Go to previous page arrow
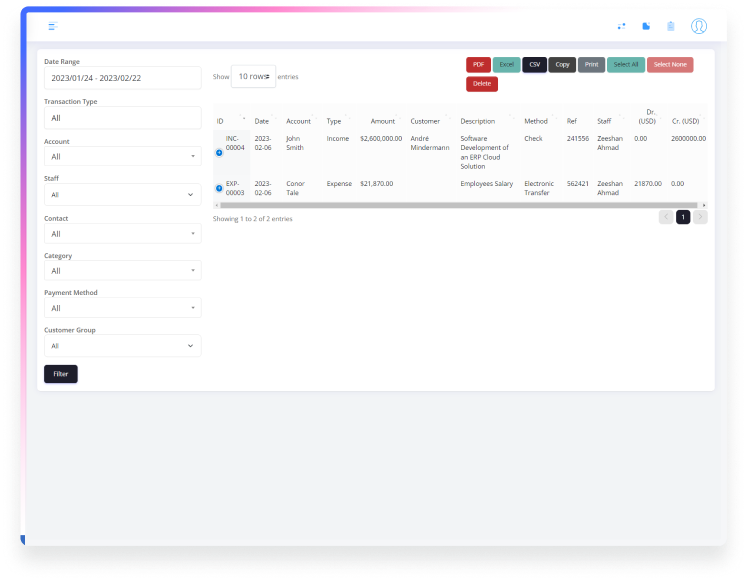 tap(666, 217)
